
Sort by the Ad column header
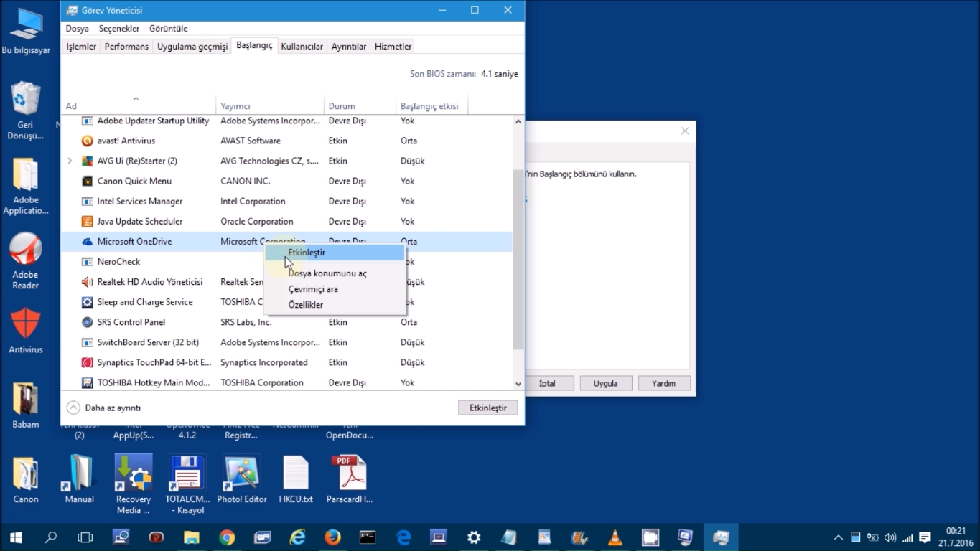[139, 106]
